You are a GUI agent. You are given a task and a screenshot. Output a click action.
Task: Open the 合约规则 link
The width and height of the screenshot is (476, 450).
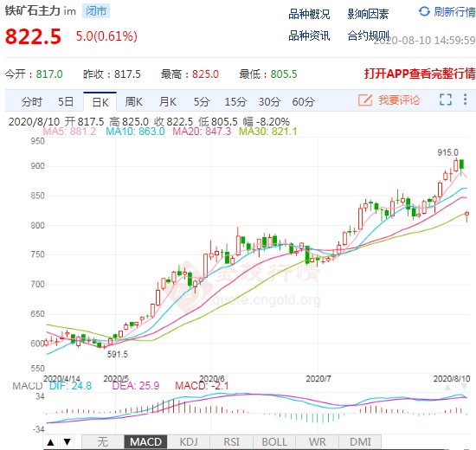[368, 35]
